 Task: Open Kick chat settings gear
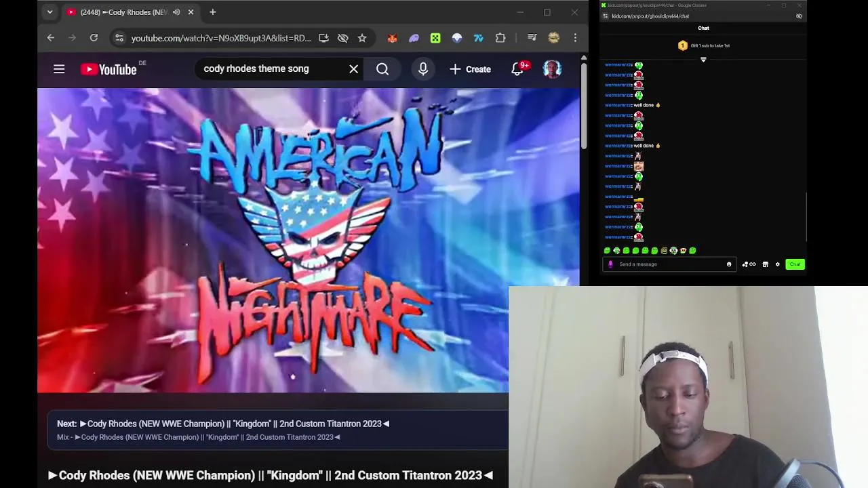click(x=778, y=264)
